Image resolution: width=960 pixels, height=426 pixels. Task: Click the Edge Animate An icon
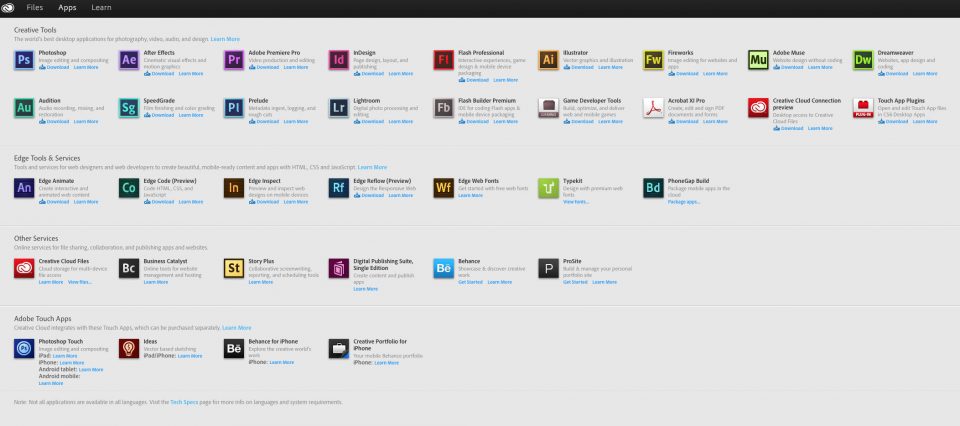coord(24,188)
